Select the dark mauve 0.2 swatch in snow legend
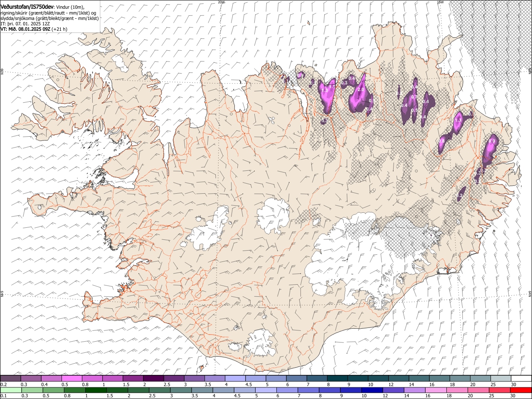532x399 pixels. coord(10,379)
